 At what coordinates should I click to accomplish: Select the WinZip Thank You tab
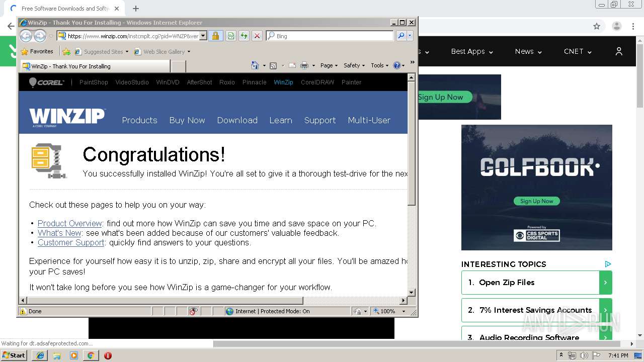click(x=95, y=66)
